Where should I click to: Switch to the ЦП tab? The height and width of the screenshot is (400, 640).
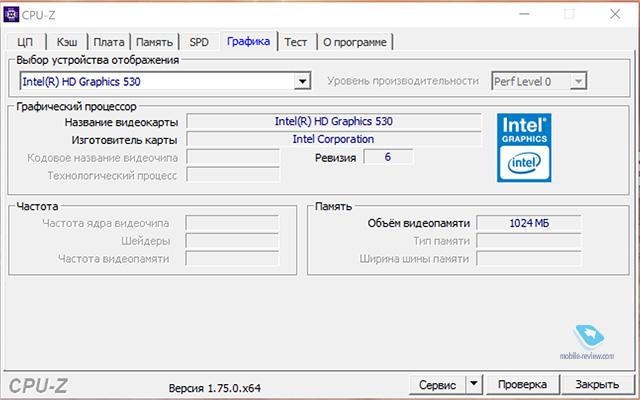tap(25, 42)
